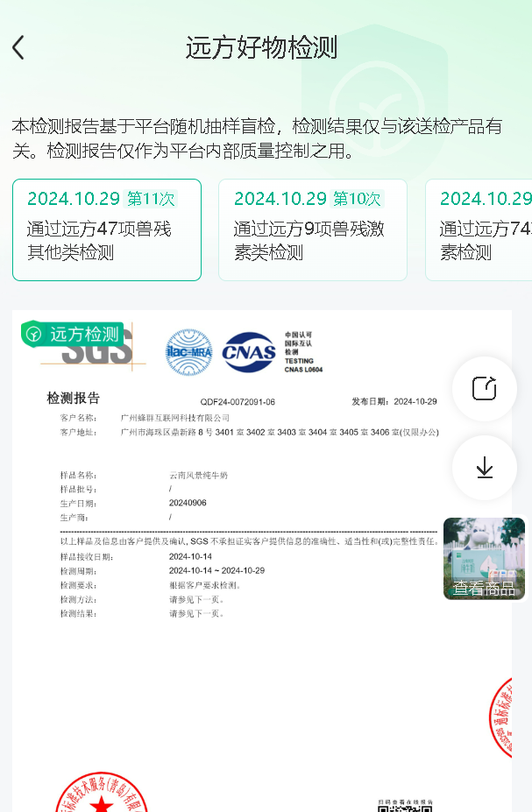Tap the CNAS logo

pyautogui.click(x=249, y=352)
